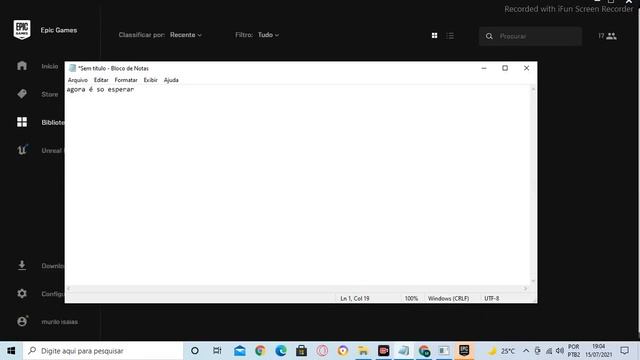Open Downloads icon in Epic sidebar
This screenshot has height=360, width=640.
pos(22,265)
